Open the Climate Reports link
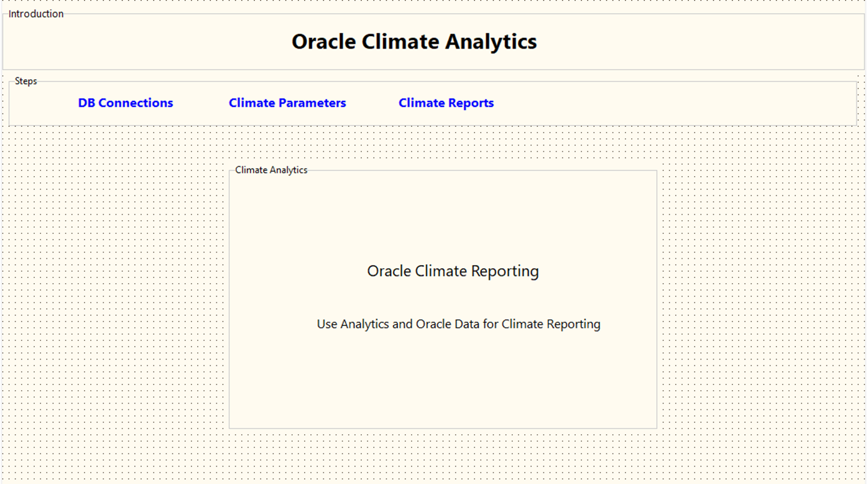Screen dimensions: 868x484 (x=446, y=103)
